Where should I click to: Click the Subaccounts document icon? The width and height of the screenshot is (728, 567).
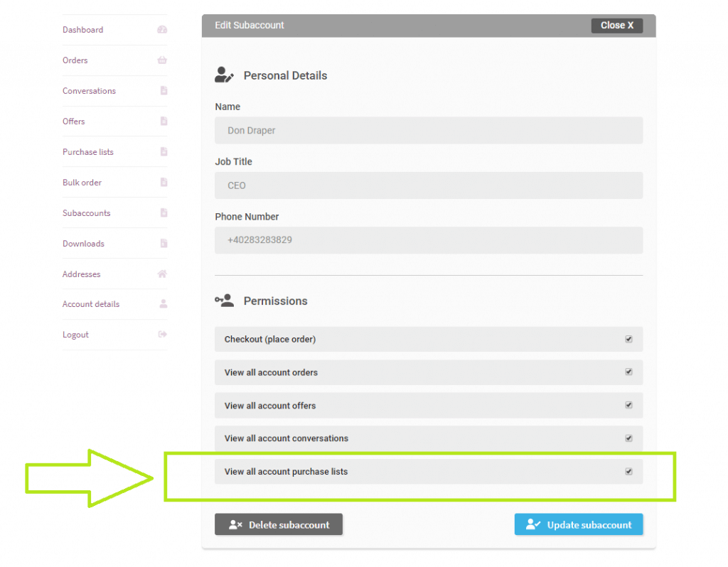pyautogui.click(x=164, y=212)
